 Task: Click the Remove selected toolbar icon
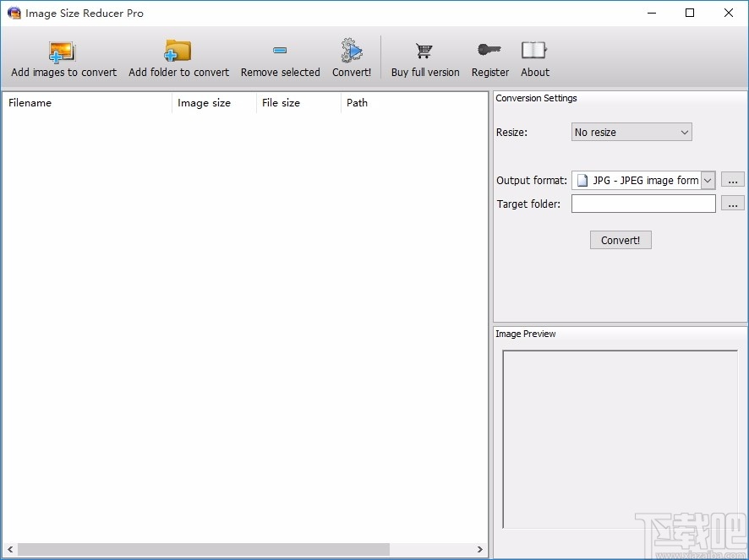[x=279, y=51]
